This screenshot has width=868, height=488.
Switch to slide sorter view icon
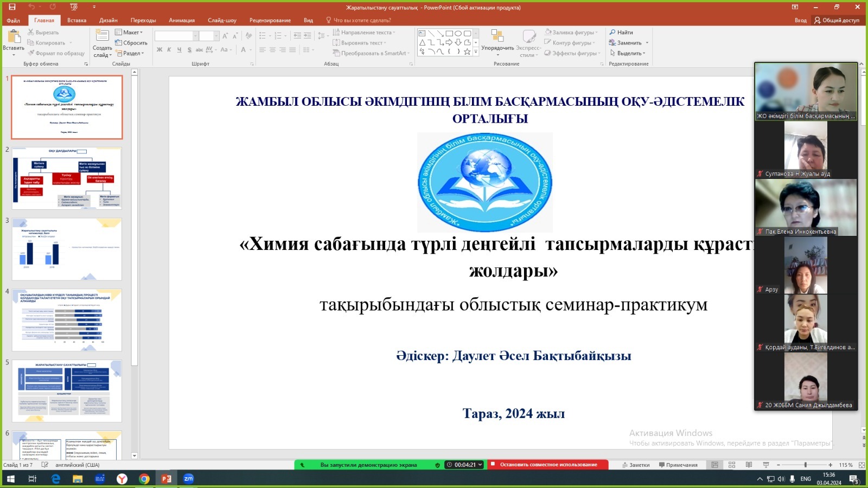point(732,465)
